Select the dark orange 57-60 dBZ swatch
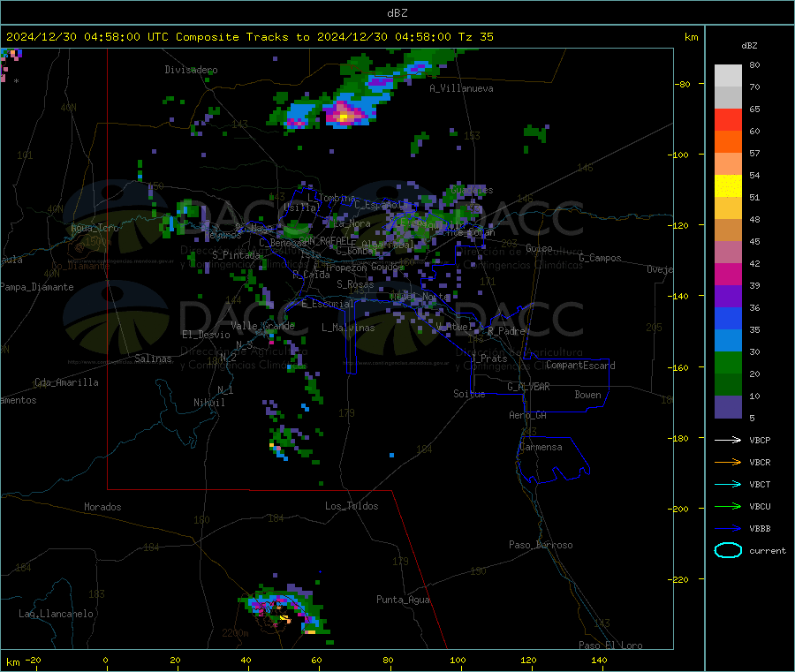This screenshot has width=795, height=672. pos(728,142)
